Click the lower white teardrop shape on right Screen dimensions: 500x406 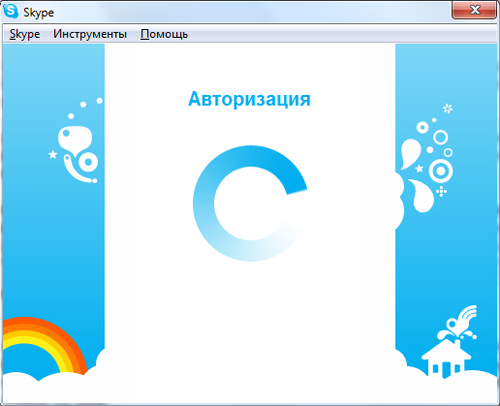422,196
